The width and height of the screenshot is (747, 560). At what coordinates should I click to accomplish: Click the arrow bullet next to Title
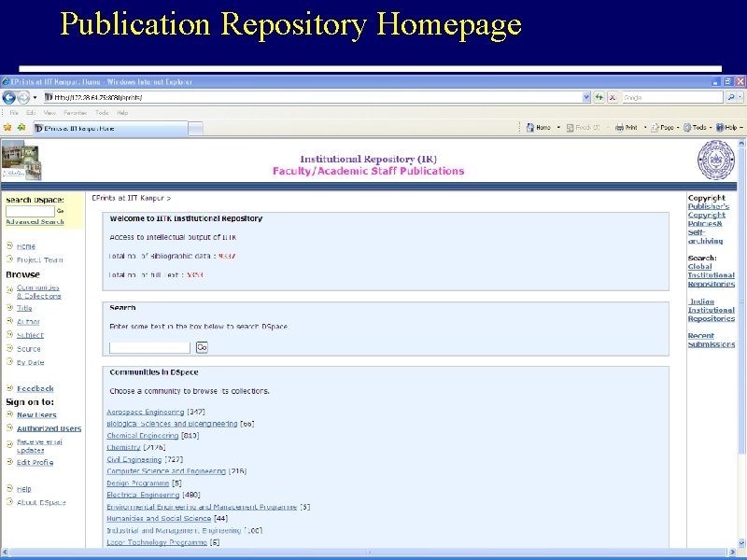[x=9, y=308]
